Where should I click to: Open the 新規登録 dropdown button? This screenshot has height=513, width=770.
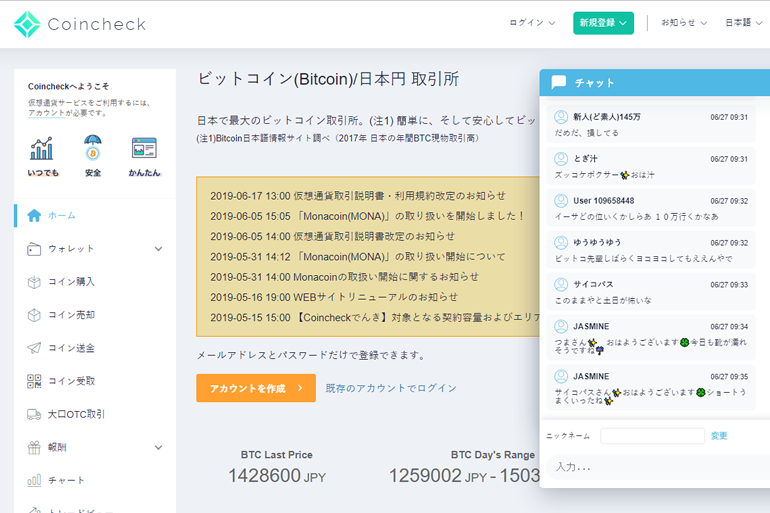(x=603, y=23)
